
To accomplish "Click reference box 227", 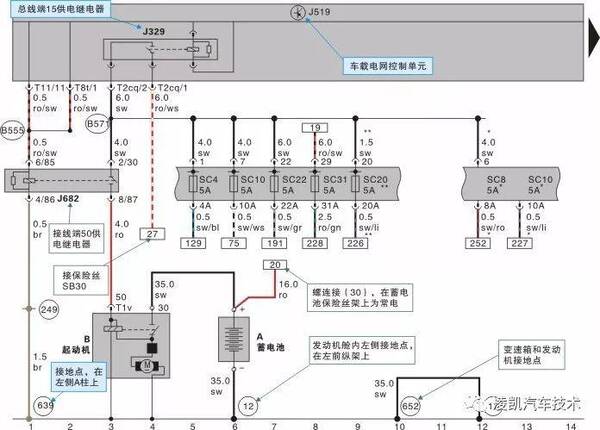I will point(519,243).
